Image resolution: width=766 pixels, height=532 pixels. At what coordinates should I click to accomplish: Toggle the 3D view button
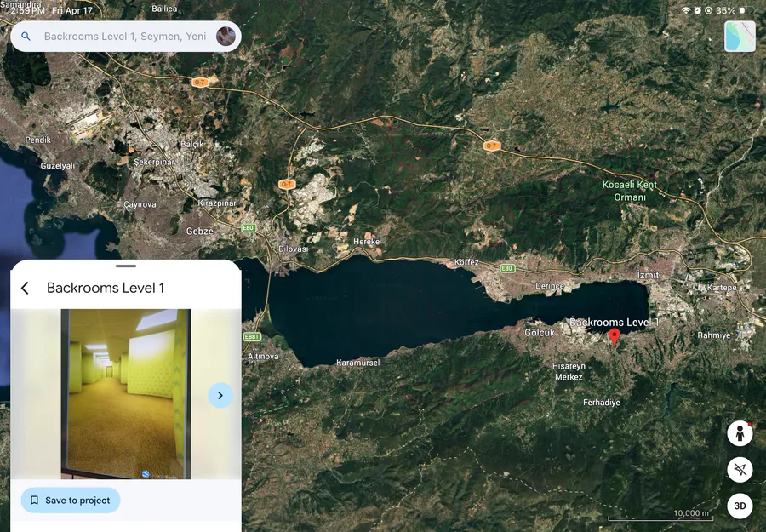tap(740, 506)
